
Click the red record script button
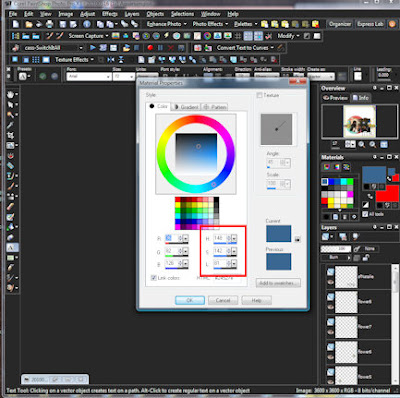click(x=150, y=48)
